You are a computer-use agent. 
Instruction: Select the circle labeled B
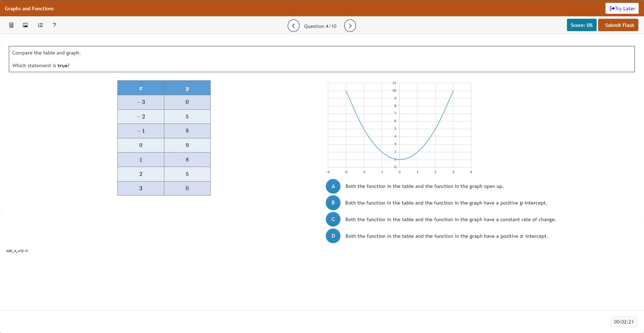click(333, 203)
